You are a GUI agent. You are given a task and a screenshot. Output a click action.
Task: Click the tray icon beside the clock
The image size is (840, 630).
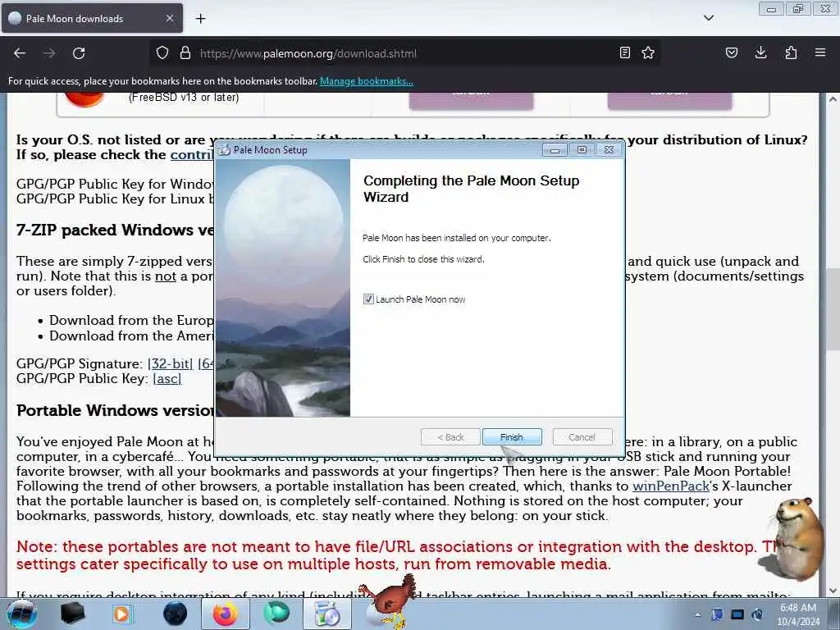pyautogui.click(x=757, y=614)
